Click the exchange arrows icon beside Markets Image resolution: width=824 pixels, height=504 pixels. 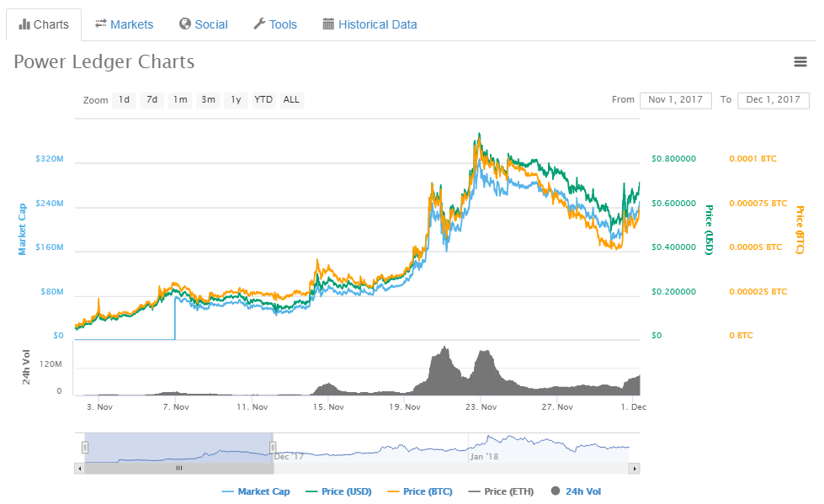(101, 24)
